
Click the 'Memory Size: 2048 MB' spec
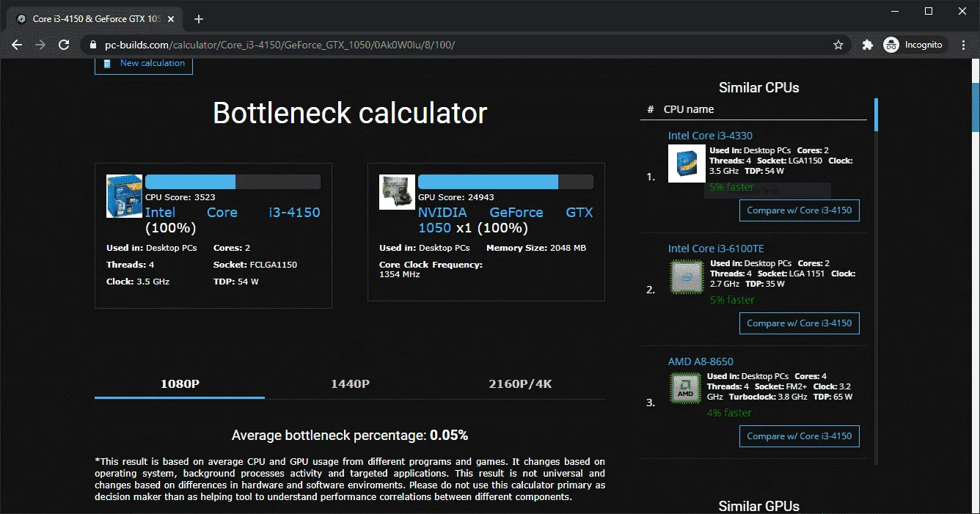536,248
